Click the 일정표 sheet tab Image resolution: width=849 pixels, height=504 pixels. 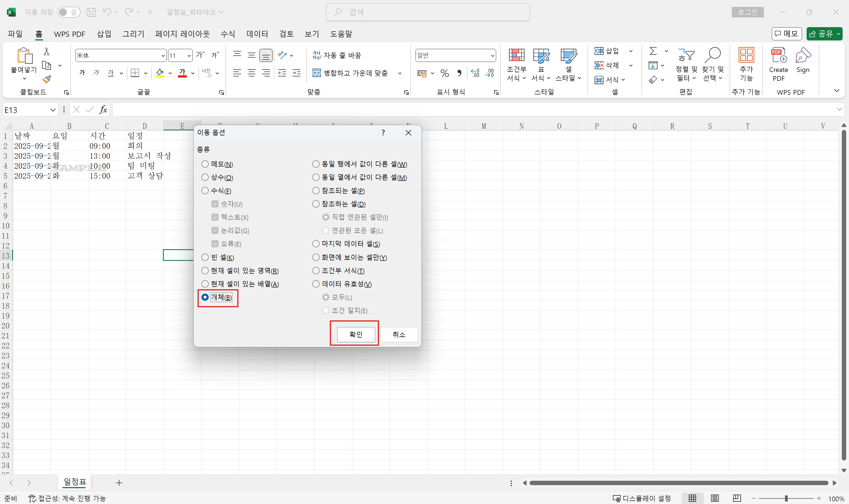[74, 482]
